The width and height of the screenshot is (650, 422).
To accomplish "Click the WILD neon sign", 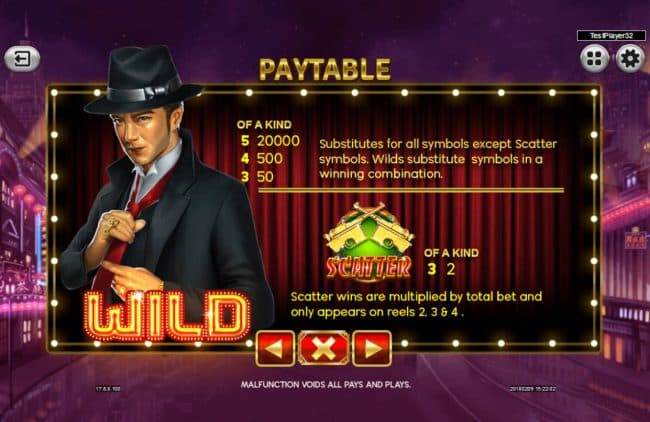I will coord(167,316).
